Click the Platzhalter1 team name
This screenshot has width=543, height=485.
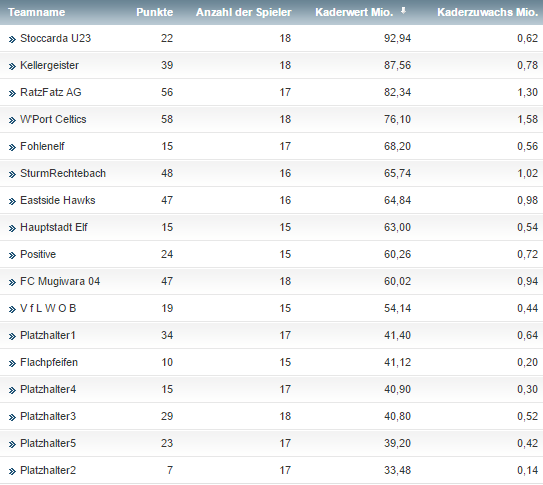tap(48, 335)
